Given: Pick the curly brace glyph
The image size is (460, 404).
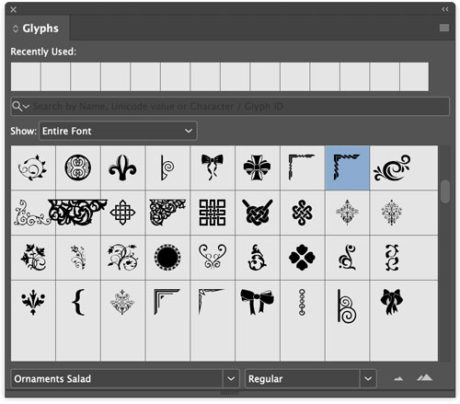Looking at the screenshot, I should (x=78, y=302).
